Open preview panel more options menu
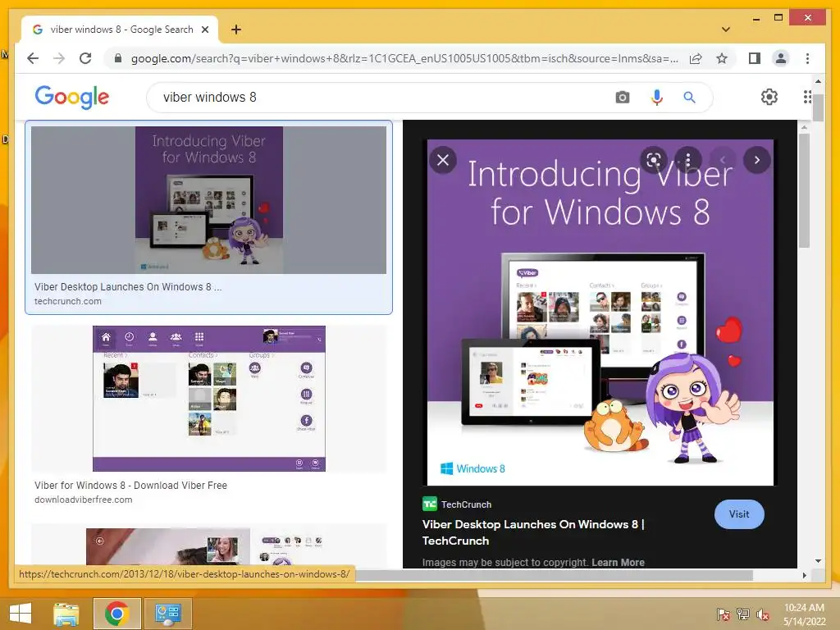This screenshot has width=840, height=630. pos(688,160)
